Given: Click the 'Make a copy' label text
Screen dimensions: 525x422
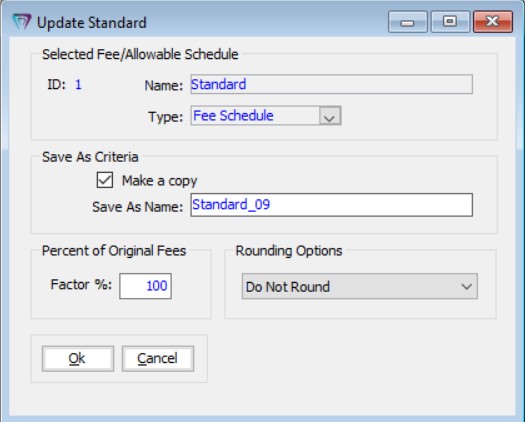Looking at the screenshot, I should point(159,181).
